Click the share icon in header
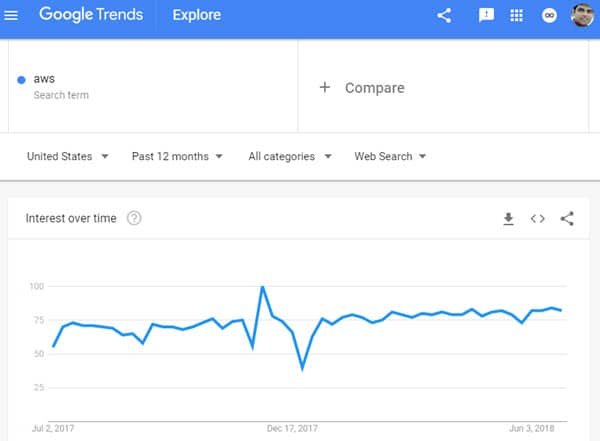The height and width of the screenshot is (441, 600). [x=444, y=16]
